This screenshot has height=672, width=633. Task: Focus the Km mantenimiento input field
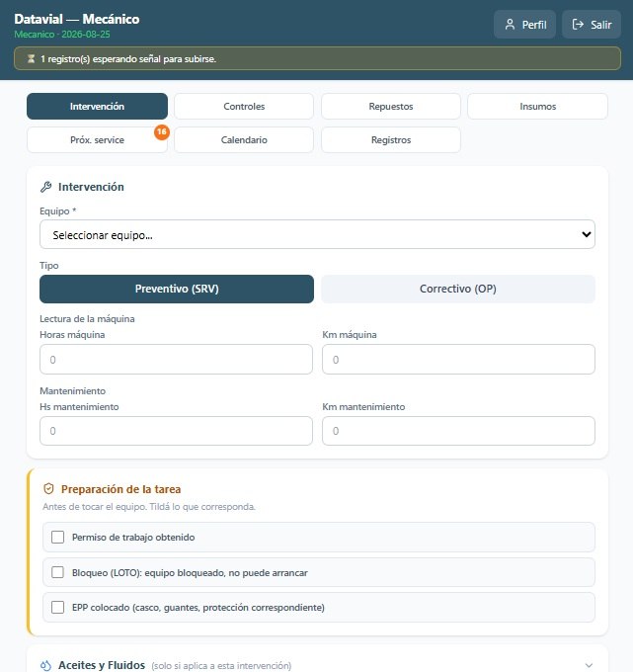(x=458, y=431)
